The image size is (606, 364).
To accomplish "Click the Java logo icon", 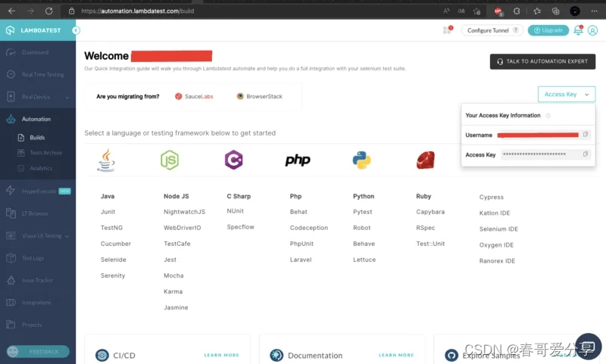I will 106,160.
